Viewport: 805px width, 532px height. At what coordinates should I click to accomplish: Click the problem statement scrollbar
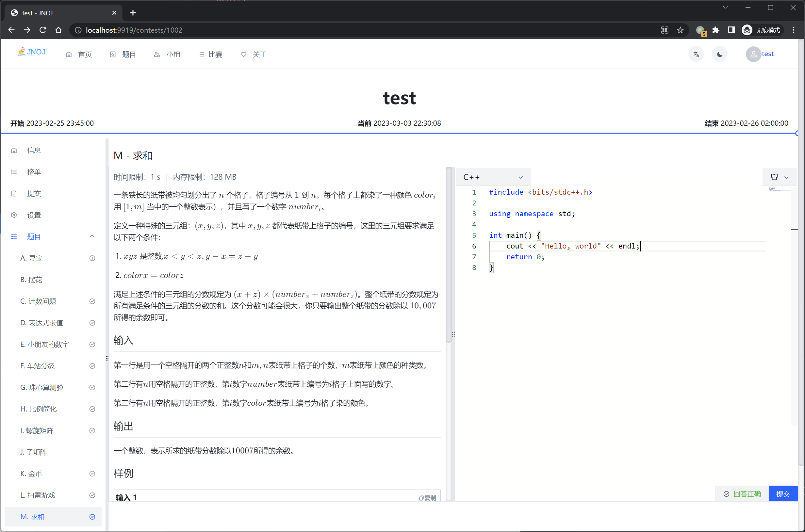[448, 255]
